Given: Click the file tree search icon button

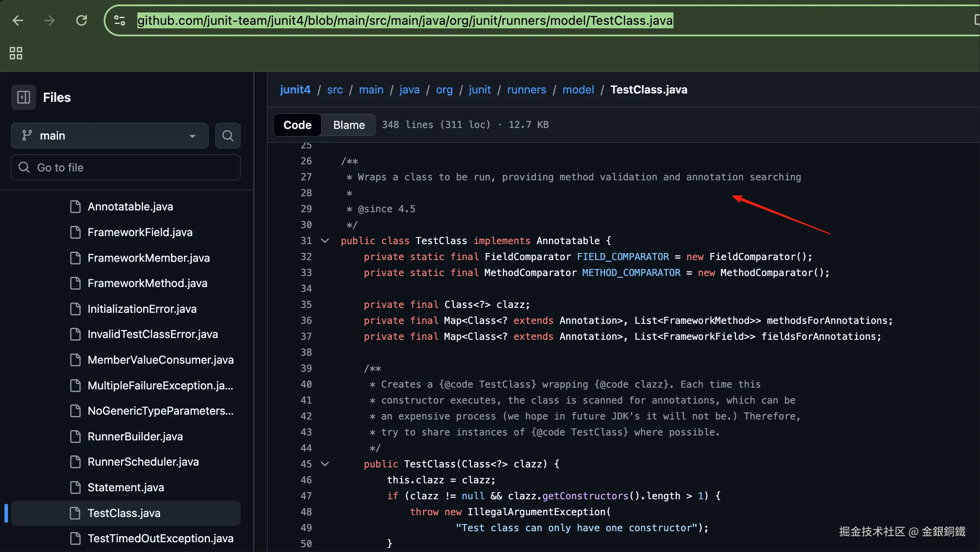Looking at the screenshot, I should (x=228, y=136).
